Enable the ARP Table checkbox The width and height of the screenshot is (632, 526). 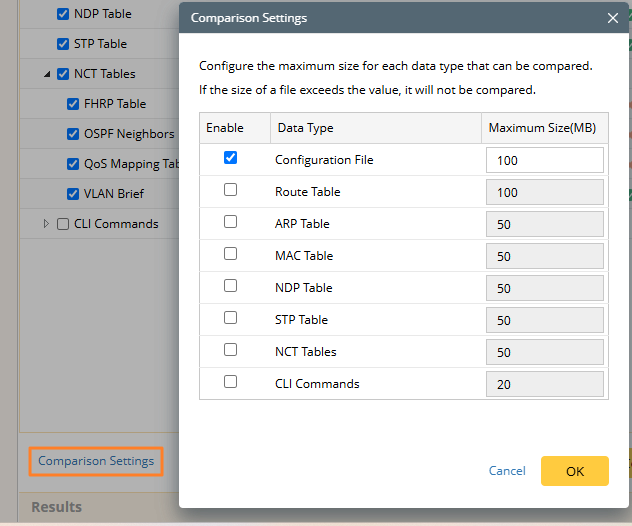(x=231, y=222)
